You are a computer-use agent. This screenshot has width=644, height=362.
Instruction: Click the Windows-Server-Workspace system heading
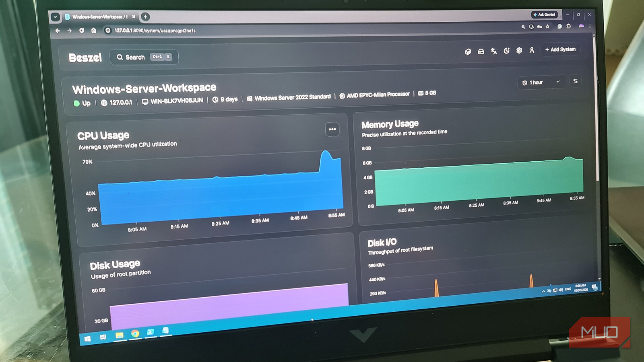pyautogui.click(x=144, y=88)
